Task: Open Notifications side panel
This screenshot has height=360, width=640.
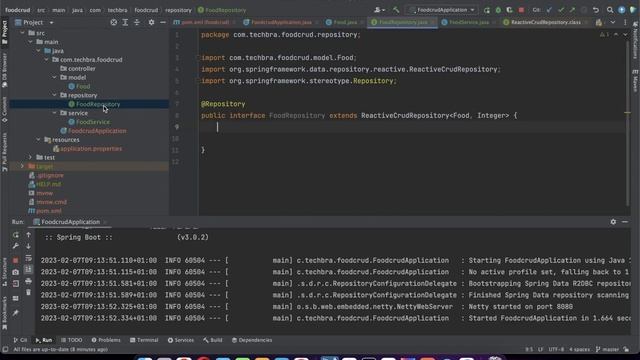Action: 636,40
